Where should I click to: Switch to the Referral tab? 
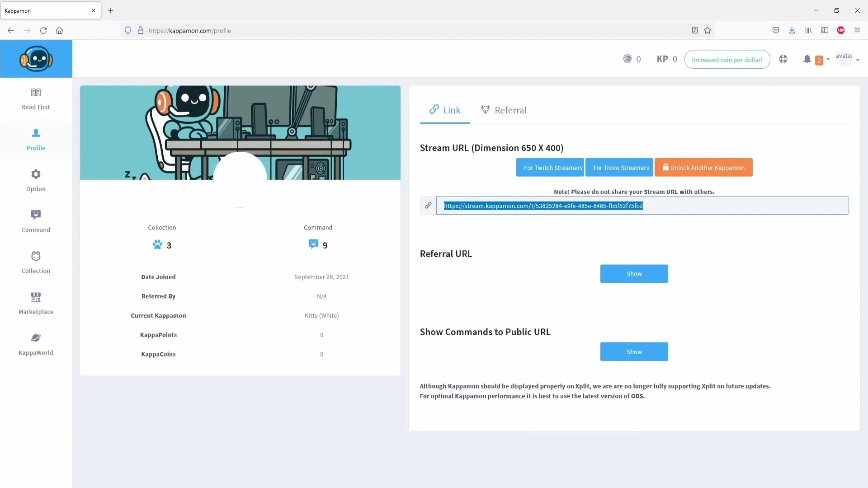504,110
